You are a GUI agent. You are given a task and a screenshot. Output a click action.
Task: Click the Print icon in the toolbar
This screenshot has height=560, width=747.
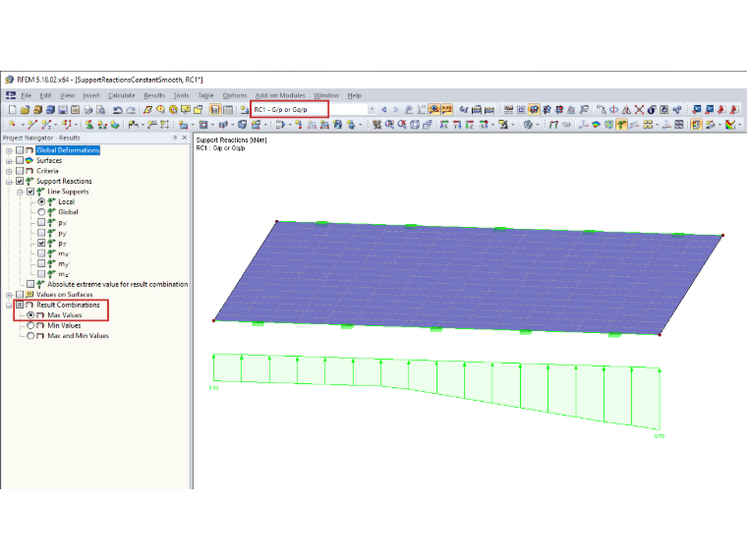pyautogui.click(x=87, y=110)
